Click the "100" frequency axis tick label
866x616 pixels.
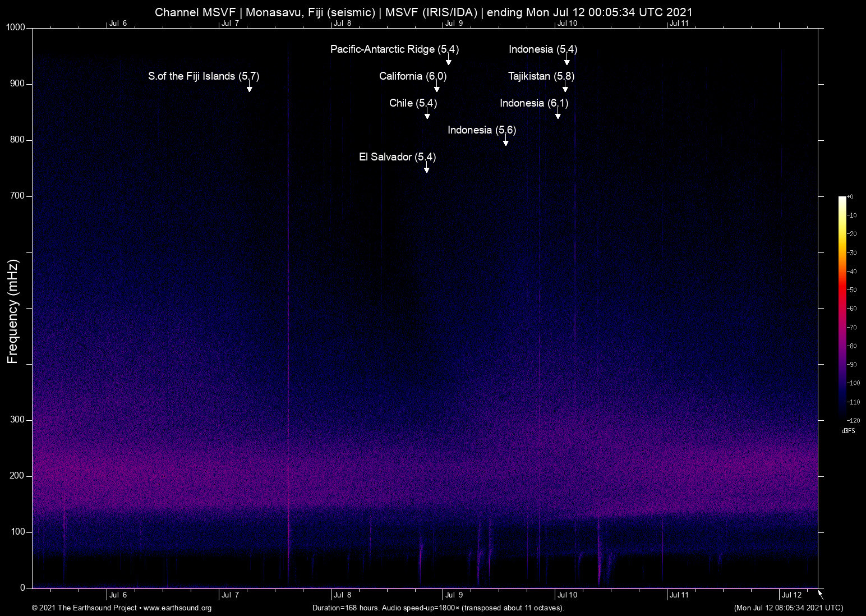(18, 532)
